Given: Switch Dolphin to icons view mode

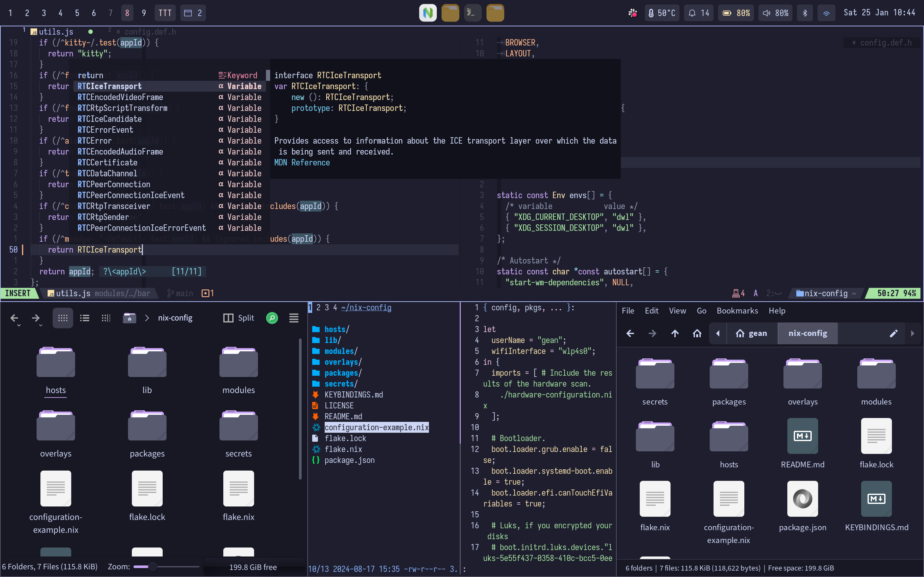Looking at the screenshot, I should click(63, 318).
